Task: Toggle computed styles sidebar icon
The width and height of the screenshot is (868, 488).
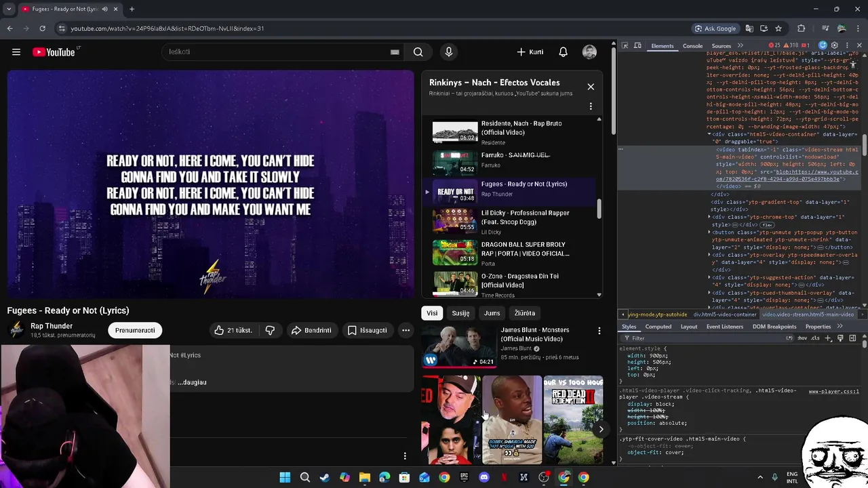Action: [853, 338]
